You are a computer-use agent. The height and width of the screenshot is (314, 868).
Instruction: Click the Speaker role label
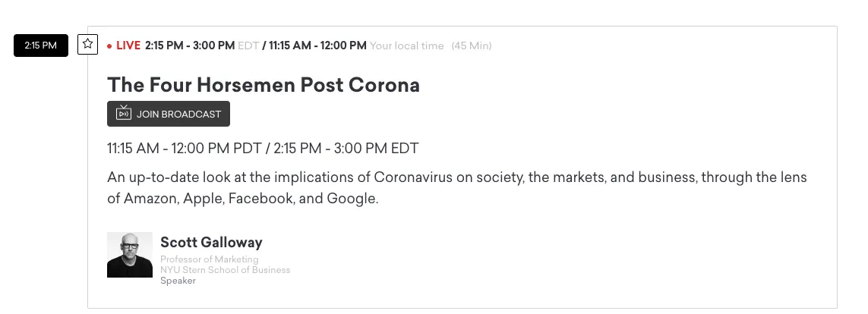pyautogui.click(x=178, y=281)
